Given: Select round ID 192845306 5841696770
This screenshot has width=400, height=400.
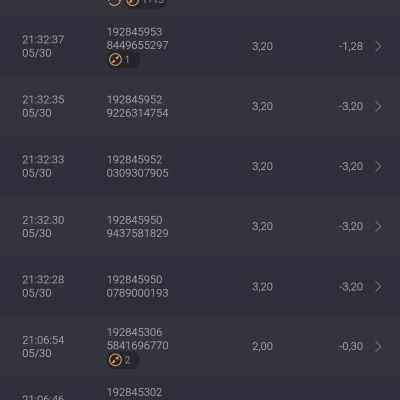Looking at the screenshot, I should click(137, 339).
